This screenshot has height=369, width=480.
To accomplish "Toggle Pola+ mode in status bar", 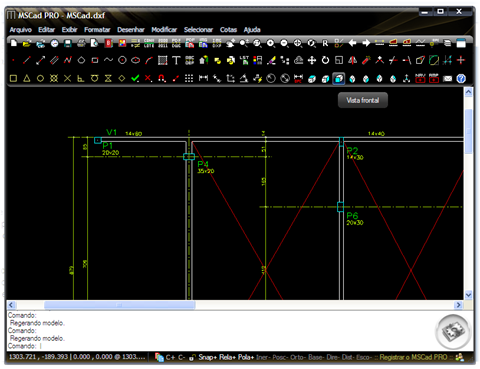I will [246, 357].
